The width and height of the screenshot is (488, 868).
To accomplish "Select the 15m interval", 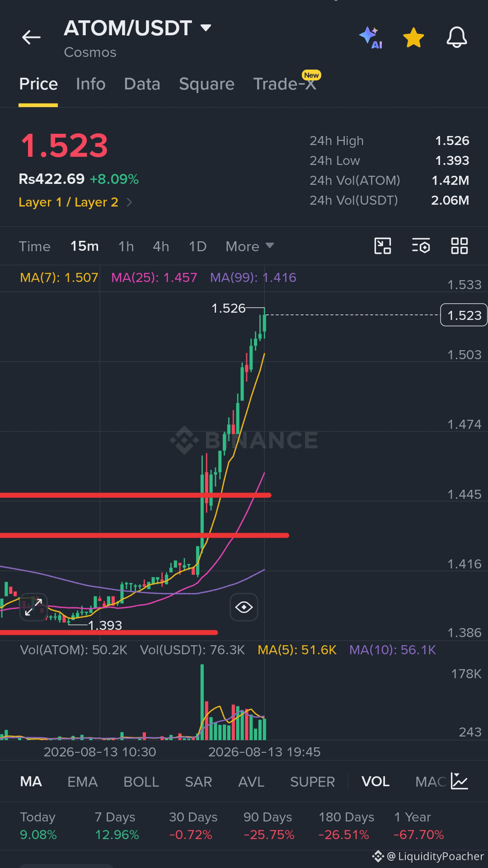I will pyautogui.click(x=84, y=246).
